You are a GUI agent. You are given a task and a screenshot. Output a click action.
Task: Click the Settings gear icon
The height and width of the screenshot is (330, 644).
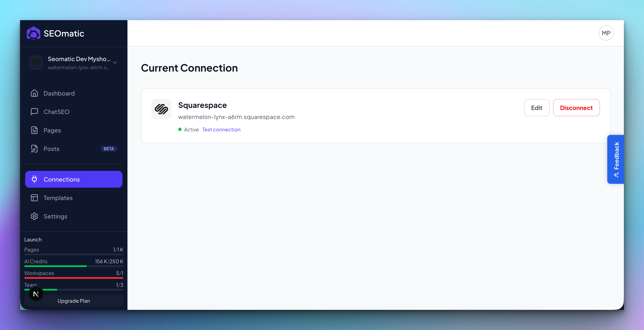click(x=34, y=216)
